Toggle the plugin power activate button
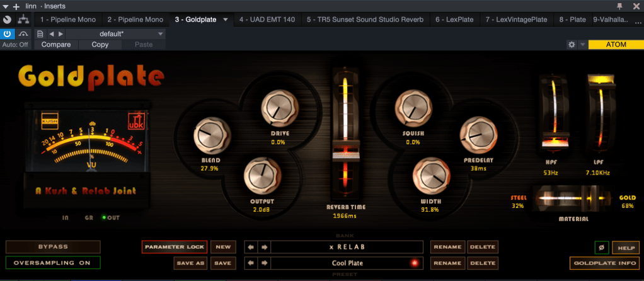This screenshot has width=644, height=281. (x=8, y=34)
